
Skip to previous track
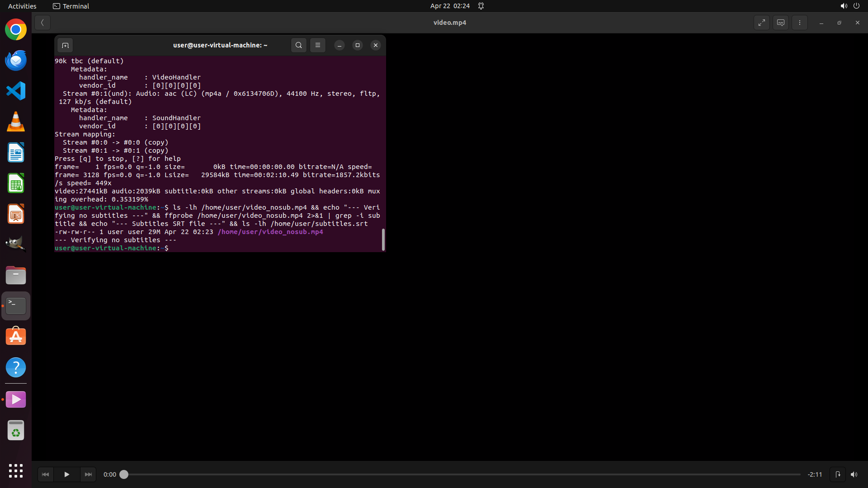tap(45, 474)
